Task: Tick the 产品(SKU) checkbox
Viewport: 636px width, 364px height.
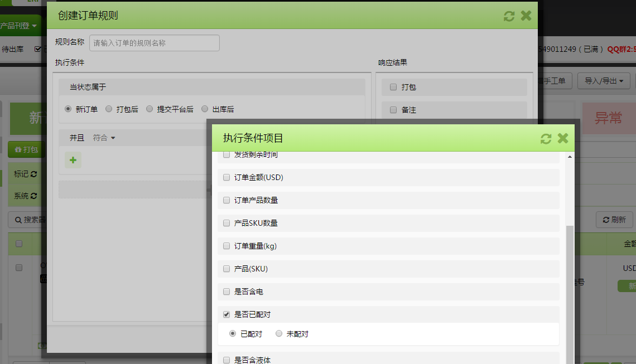Action: pyautogui.click(x=227, y=269)
